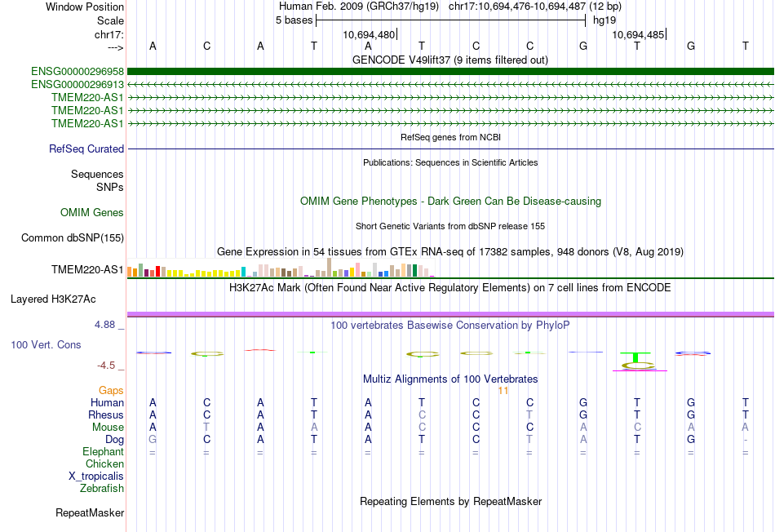Click the 4.88 PhyloP upper scale value
This screenshot has height=532, width=775.
point(104,325)
